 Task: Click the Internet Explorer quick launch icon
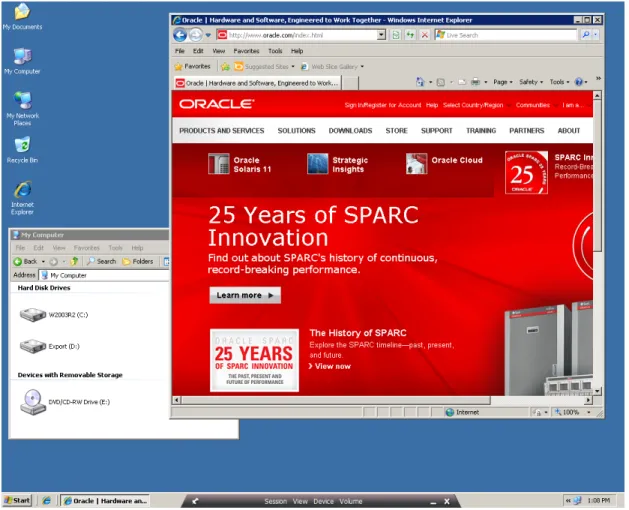(47, 501)
